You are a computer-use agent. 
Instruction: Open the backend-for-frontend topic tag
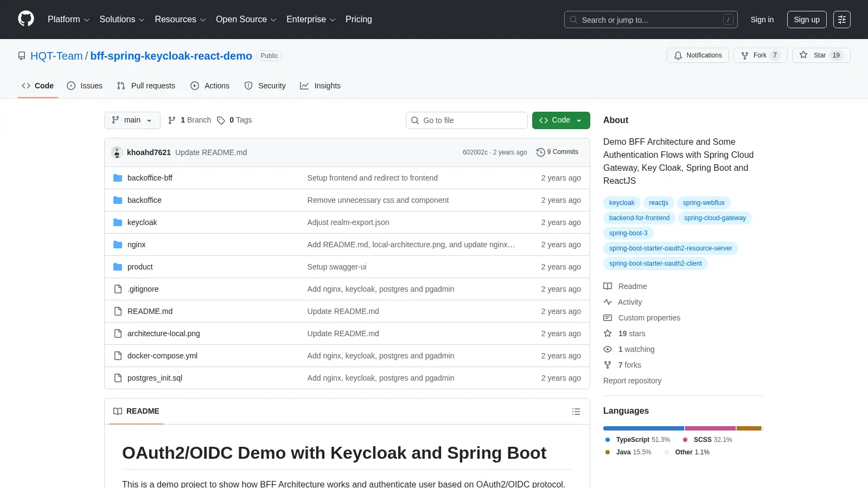639,218
